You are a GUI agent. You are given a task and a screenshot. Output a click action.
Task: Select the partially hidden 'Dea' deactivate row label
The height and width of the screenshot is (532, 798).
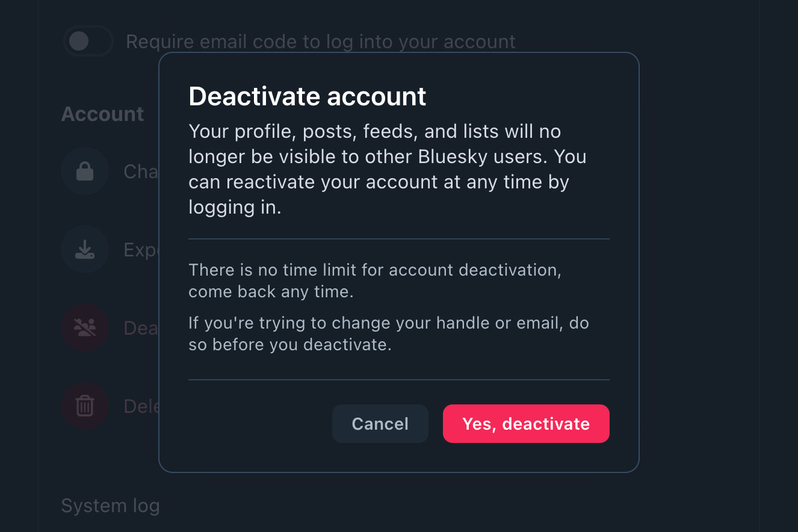click(140, 328)
